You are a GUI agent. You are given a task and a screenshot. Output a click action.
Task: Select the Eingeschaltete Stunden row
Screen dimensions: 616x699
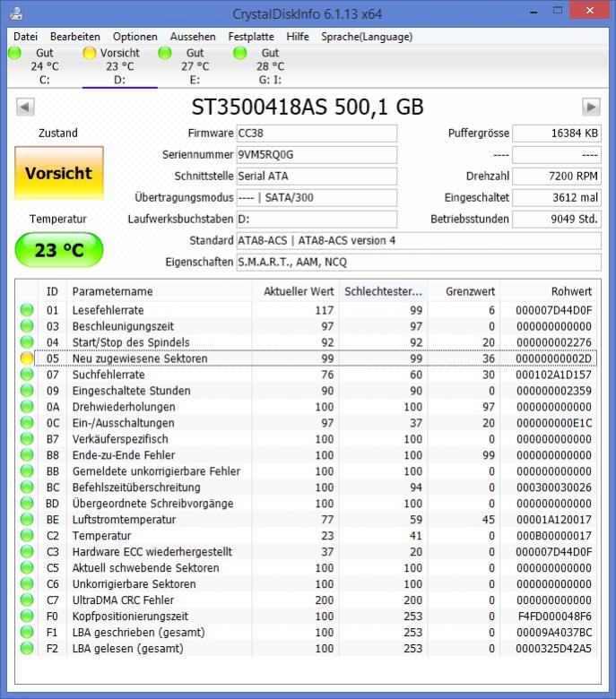tap(308, 391)
